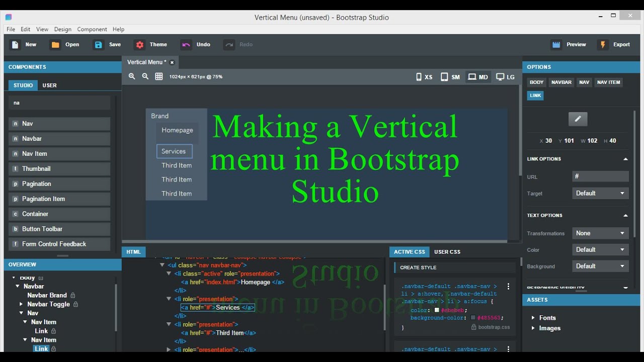Click the Open folder icon
The width and height of the screenshot is (644, 362).
[55, 45]
